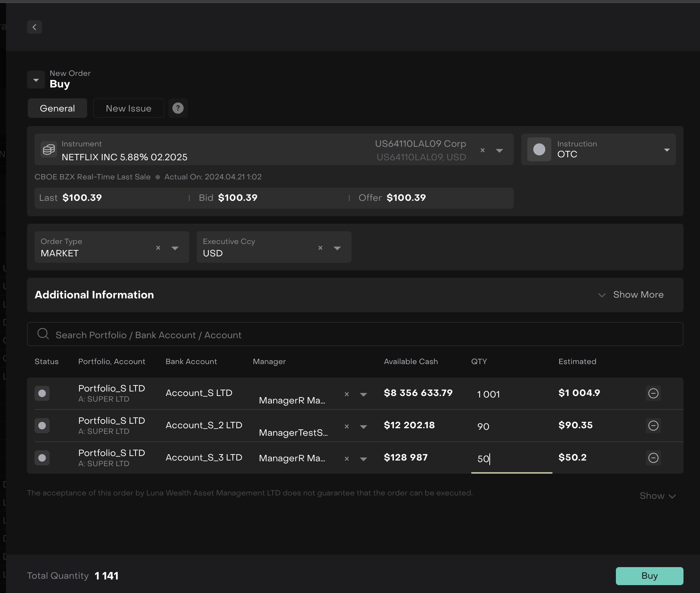The image size is (700, 593).
Task: Toggle status for Account_S_3 LTD row
Action: tap(42, 458)
